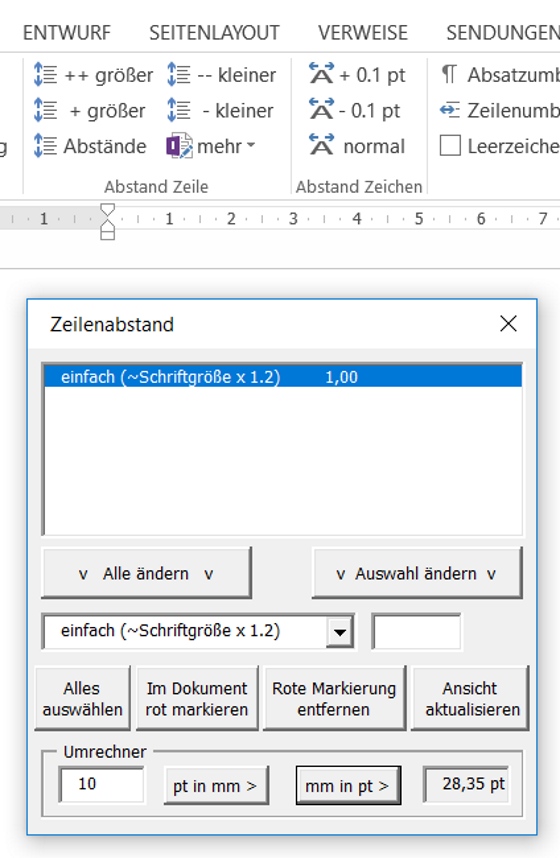Click the 'mm in pt >' converter button
This screenshot has height=858, width=560.
click(x=348, y=786)
